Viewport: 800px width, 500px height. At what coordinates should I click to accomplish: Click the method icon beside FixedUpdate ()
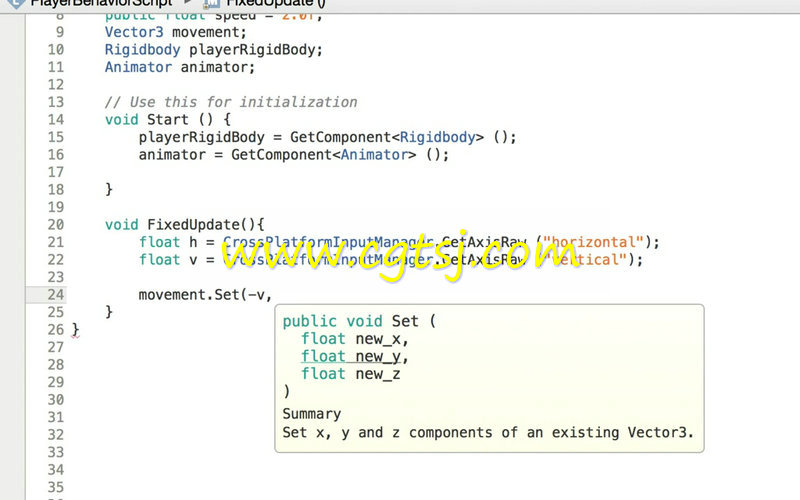coord(211,4)
